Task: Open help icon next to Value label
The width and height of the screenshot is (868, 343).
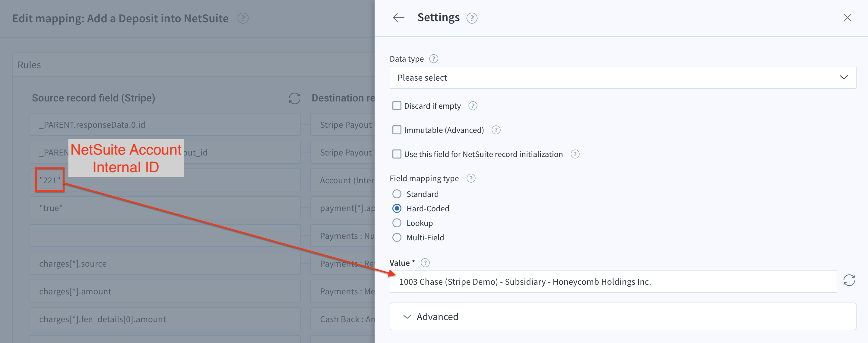Action: click(425, 263)
